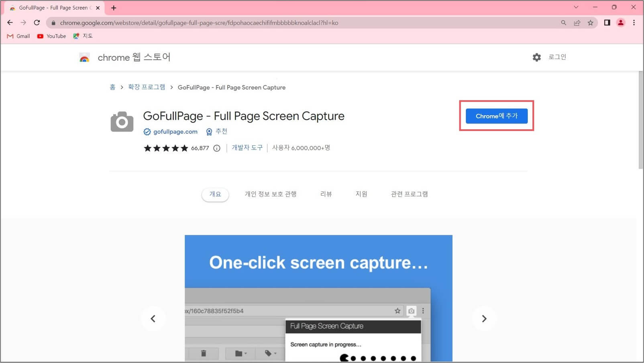Visit the gofullpage.com publisher link
Viewport: 644px width, 363px height.
(x=175, y=132)
